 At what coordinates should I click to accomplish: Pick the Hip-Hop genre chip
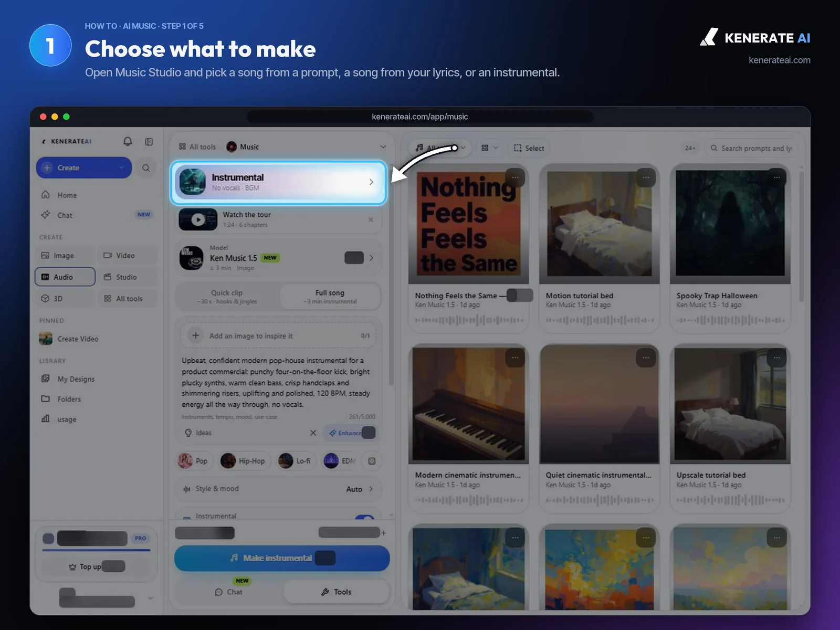244,461
